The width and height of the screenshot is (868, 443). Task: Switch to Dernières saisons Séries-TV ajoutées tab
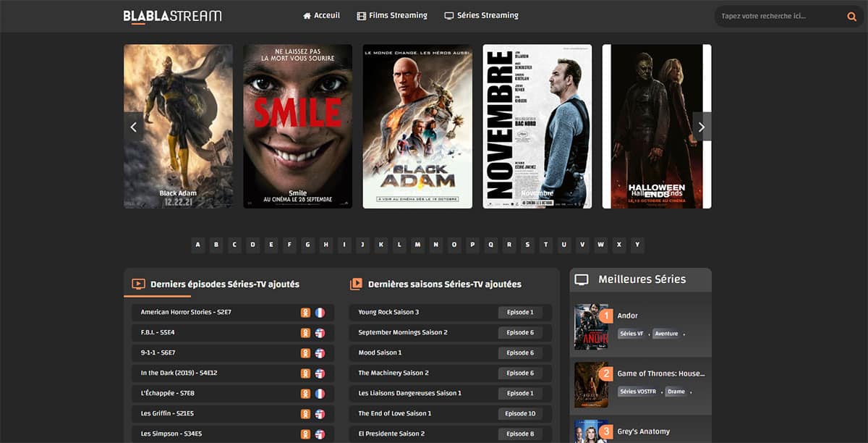click(x=435, y=284)
